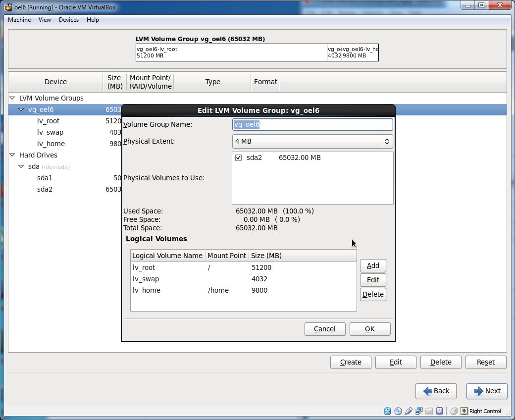The height and width of the screenshot is (420, 515).
Task: Click the Size (MB) column header in dialog
Action: click(x=266, y=256)
